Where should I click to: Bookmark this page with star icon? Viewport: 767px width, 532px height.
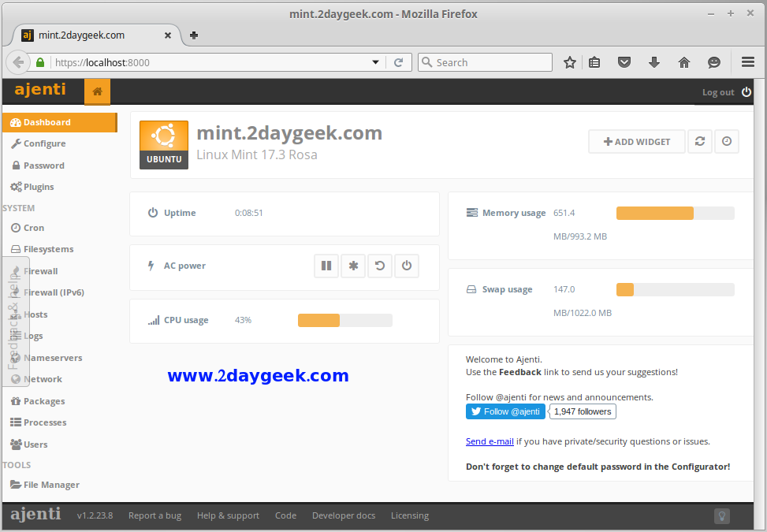pyautogui.click(x=569, y=62)
